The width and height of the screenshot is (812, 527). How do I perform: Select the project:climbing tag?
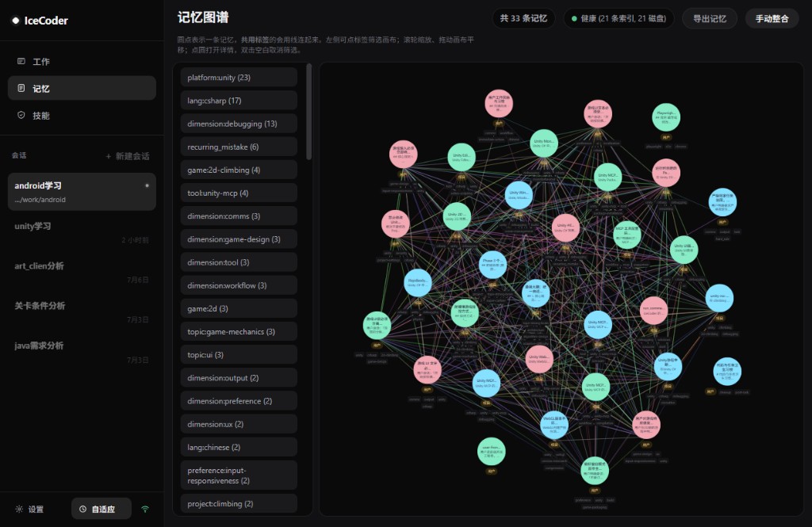pyautogui.click(x=239, y=504)
